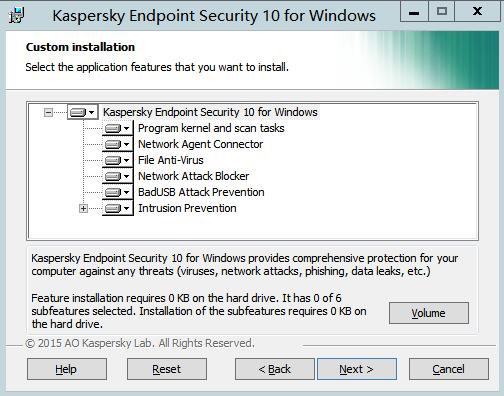This screenshot has height=396, width=504.
Task: Collapse the Kaspersky Endpoint Security root node
Action: (48, 112)
